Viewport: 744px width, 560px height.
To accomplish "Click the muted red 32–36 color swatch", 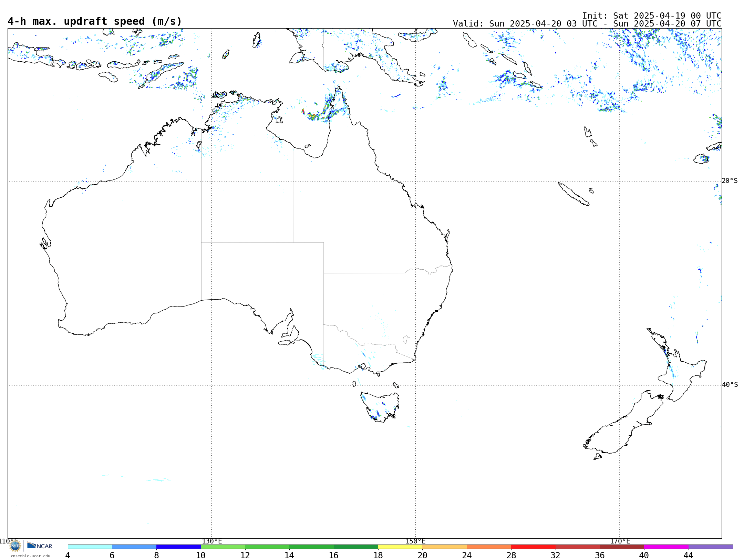I will coord(578,547).
